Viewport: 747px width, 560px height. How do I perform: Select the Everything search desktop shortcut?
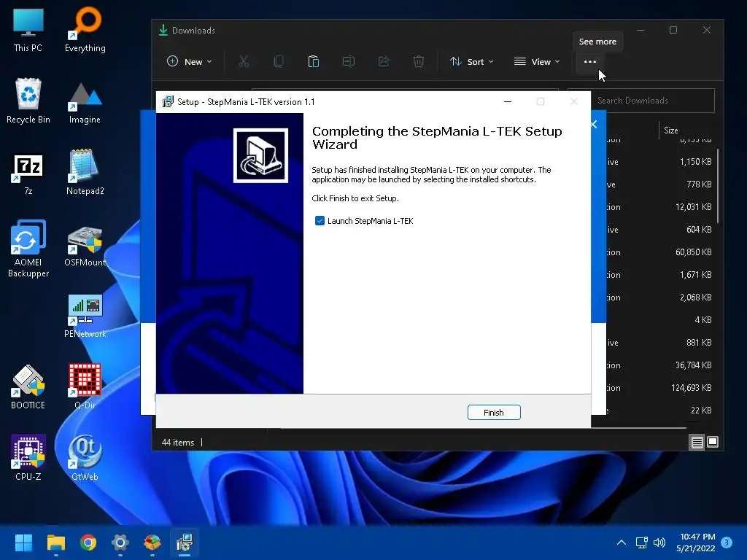tap(85, 30)
